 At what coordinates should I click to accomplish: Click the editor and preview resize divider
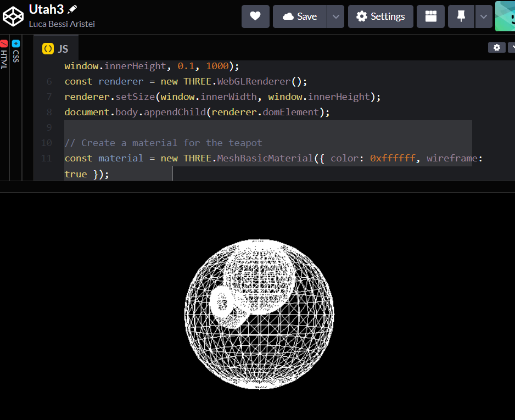(257, 187)
